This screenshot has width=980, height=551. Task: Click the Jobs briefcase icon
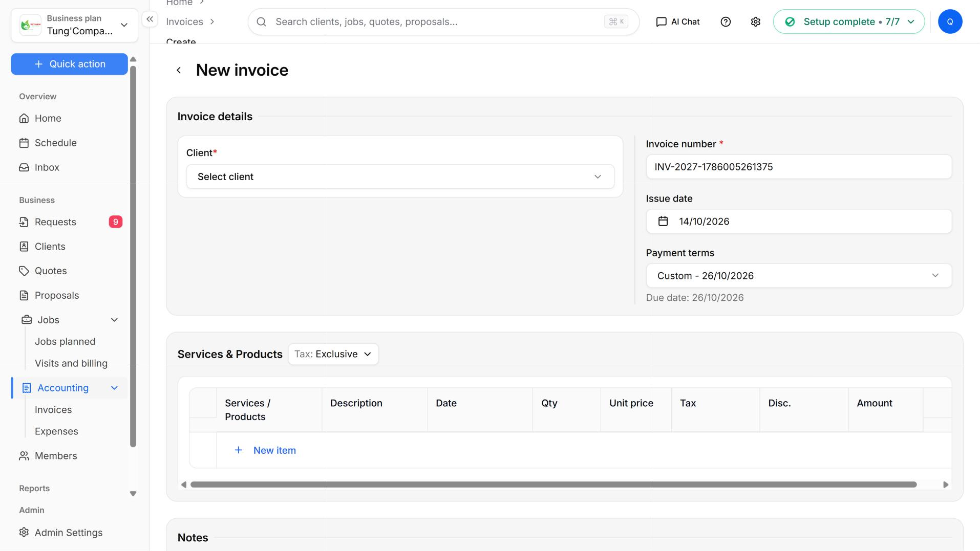tap(27, 320)
